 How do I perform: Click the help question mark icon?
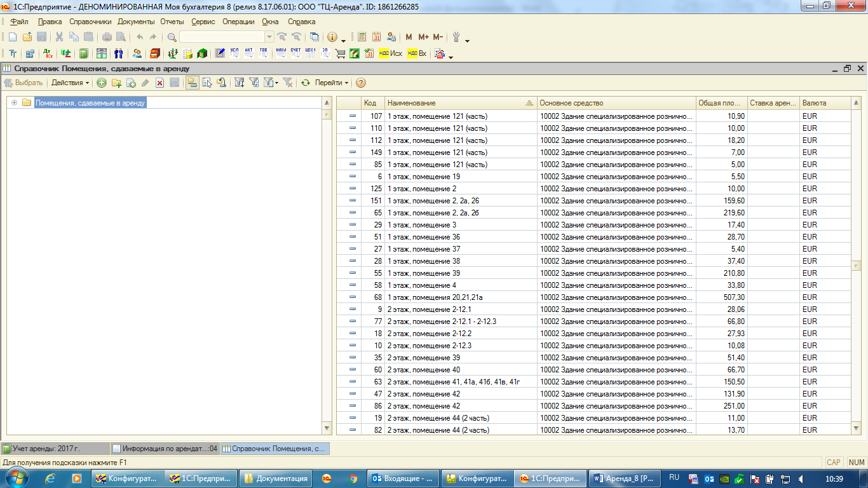pyautogui.click(x=361, y=83)
